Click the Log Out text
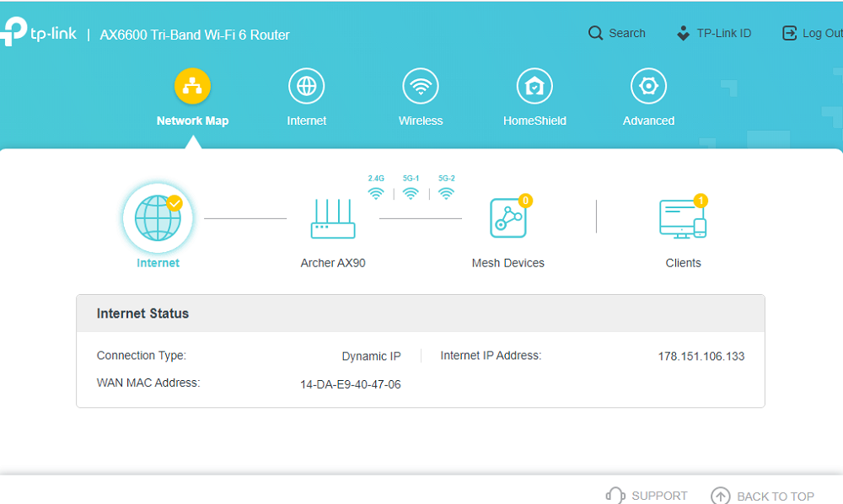843x504 pixels. coord(823,34)
